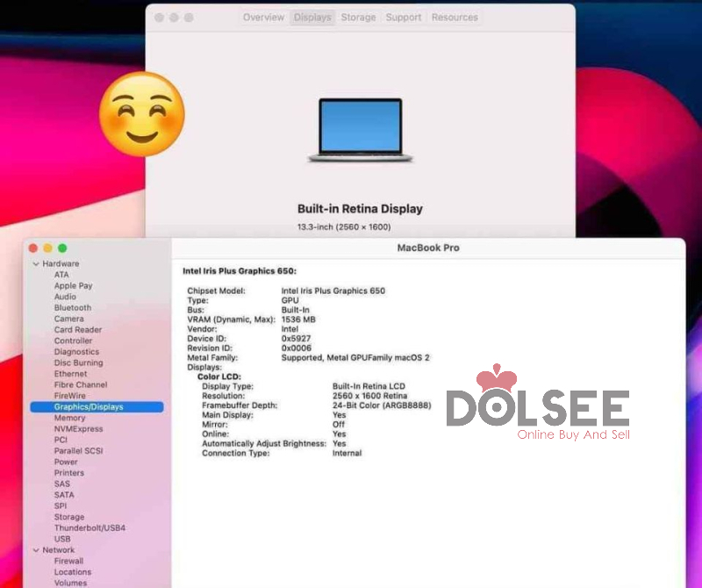Click the red close button on MacBook Pro window
Image resolution: width=702 pixels, height=588 pixels.
tap(34, 248)
